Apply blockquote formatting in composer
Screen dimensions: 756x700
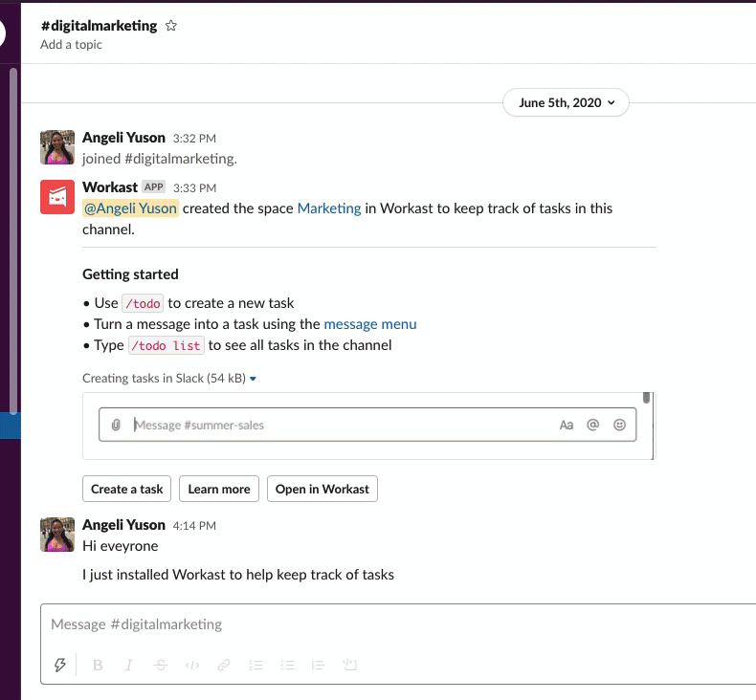[x=318, y=666]
